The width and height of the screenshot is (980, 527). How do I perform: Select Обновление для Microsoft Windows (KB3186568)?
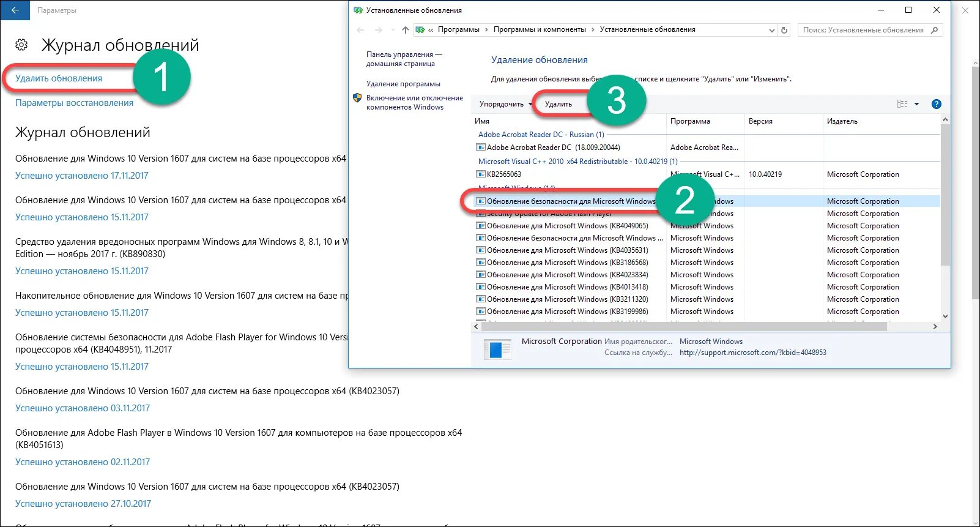[567, 263]
